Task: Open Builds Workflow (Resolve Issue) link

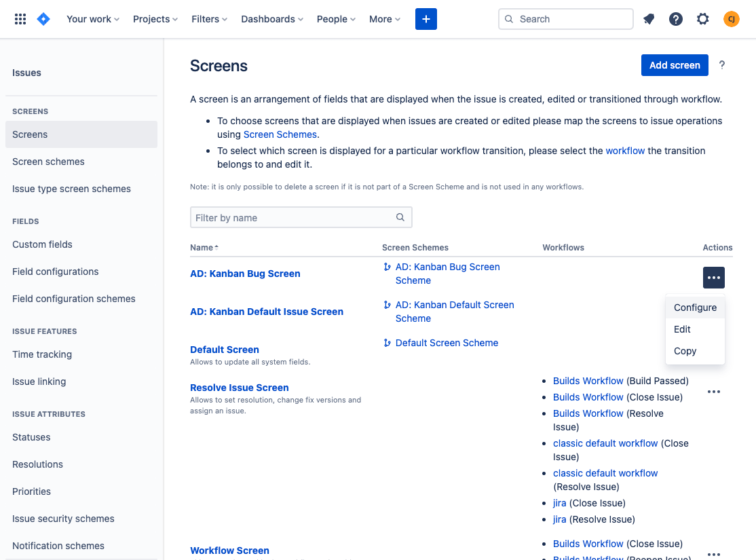Action: pyautogui.click(x=588, y=414)
